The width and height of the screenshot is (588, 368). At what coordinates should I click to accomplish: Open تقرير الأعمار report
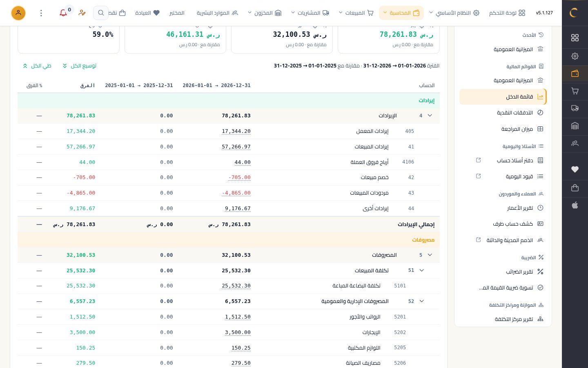pyautogui.click(x=503, y=208)
